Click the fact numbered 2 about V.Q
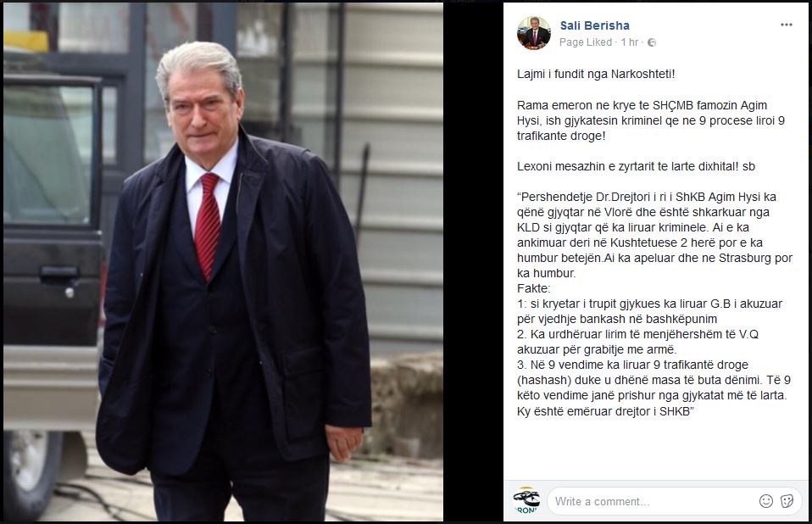 (x=637, y=343)
